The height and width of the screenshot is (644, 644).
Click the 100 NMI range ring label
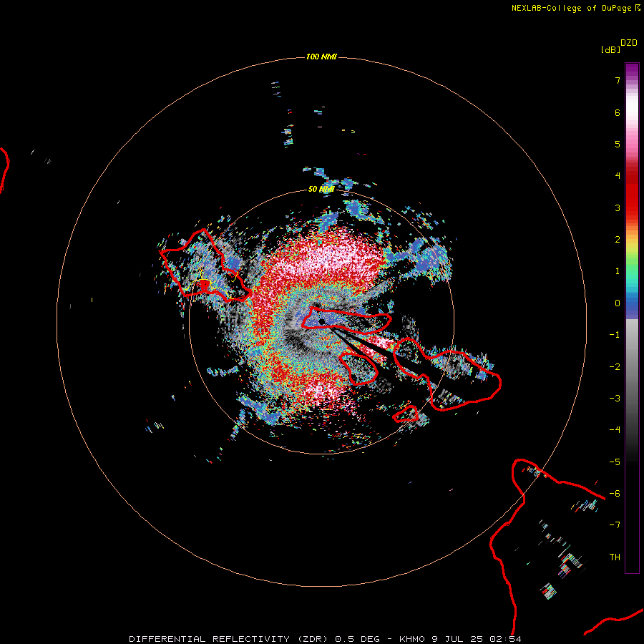321,57
